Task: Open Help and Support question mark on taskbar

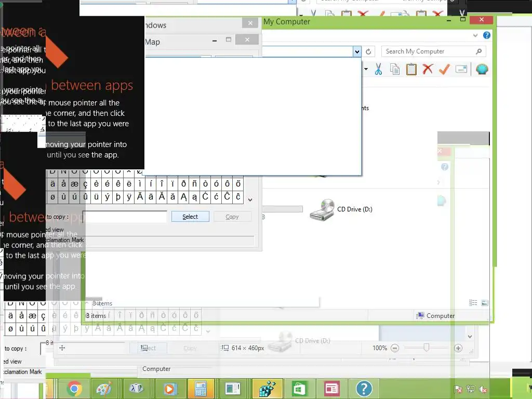Action: [364, 389]
